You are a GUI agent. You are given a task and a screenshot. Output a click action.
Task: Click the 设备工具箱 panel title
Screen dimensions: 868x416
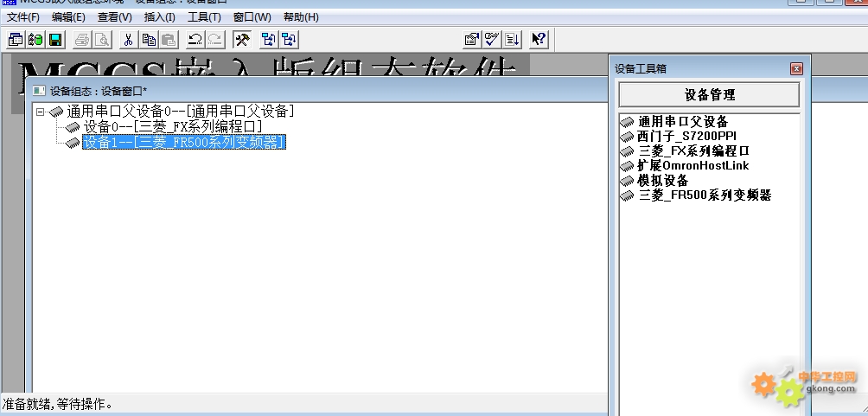click(x=641, y=68)
